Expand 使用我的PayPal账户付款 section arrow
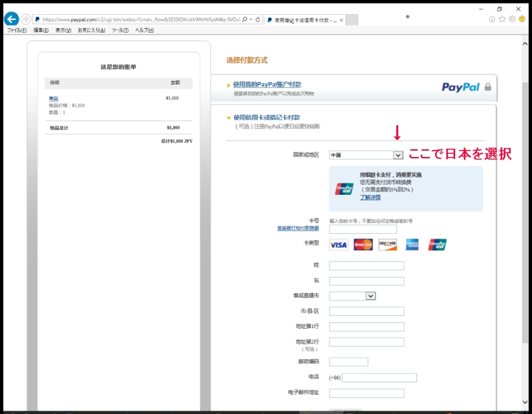Viewport: 532px width, 414px height. (229, 85)
